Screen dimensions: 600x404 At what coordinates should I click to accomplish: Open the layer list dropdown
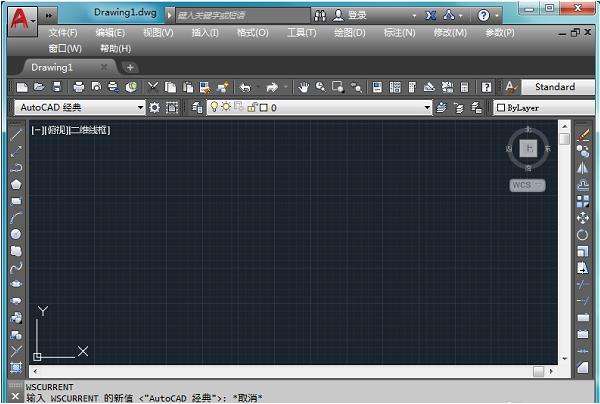coord(427,107)
